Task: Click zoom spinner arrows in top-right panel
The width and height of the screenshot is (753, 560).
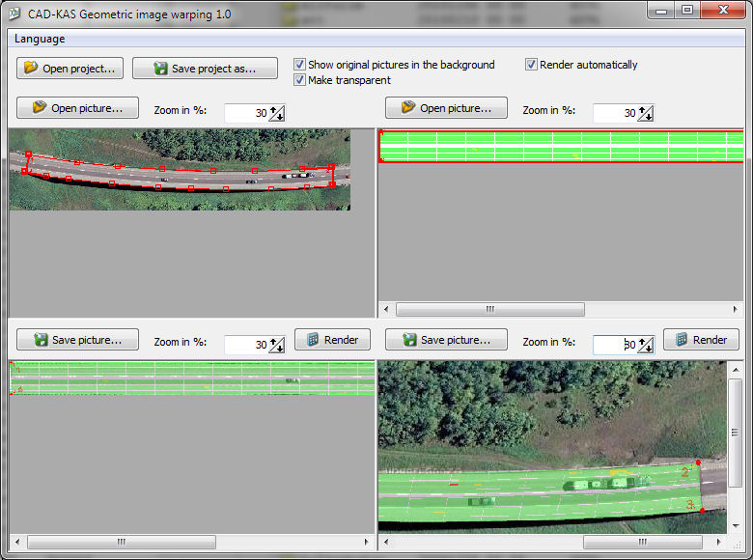Action: pyautogui.click(x=645, y=113)
